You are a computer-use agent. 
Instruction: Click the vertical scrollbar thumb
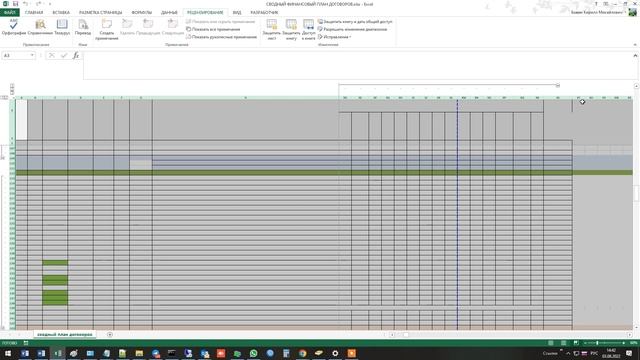636,194
